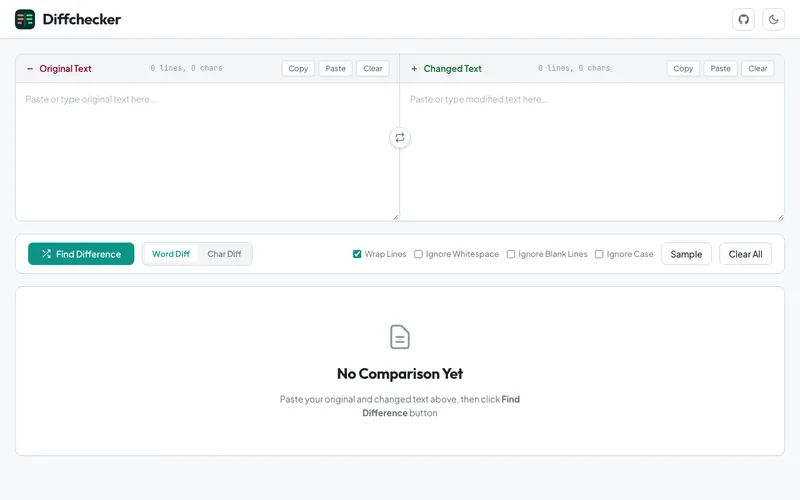Click the Diffchecker logo icon
The width and height of the screenshot is (800, 500).
tap(25, 19)
